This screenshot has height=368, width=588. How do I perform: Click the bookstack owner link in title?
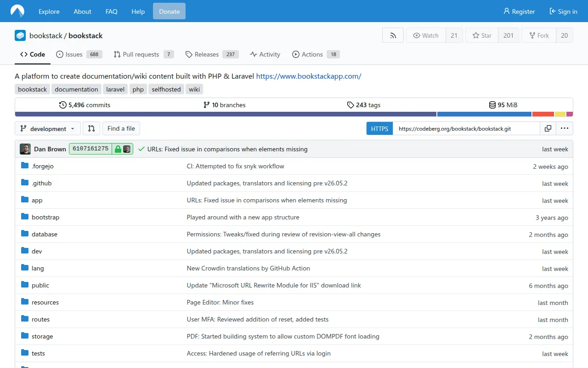pyautogui.click(x=45, y=35)
